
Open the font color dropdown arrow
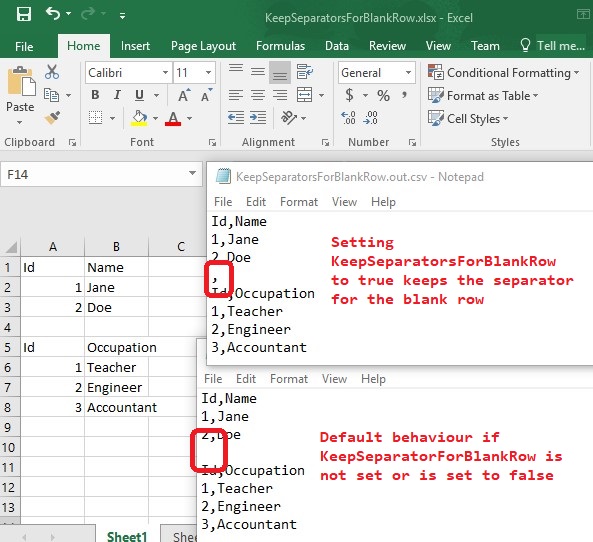189,118
